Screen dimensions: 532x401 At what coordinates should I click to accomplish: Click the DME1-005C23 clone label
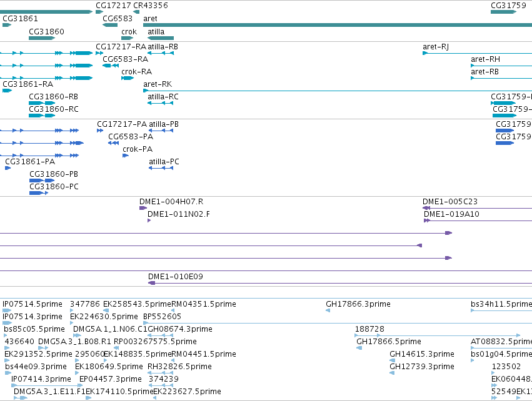coord(450,201)
